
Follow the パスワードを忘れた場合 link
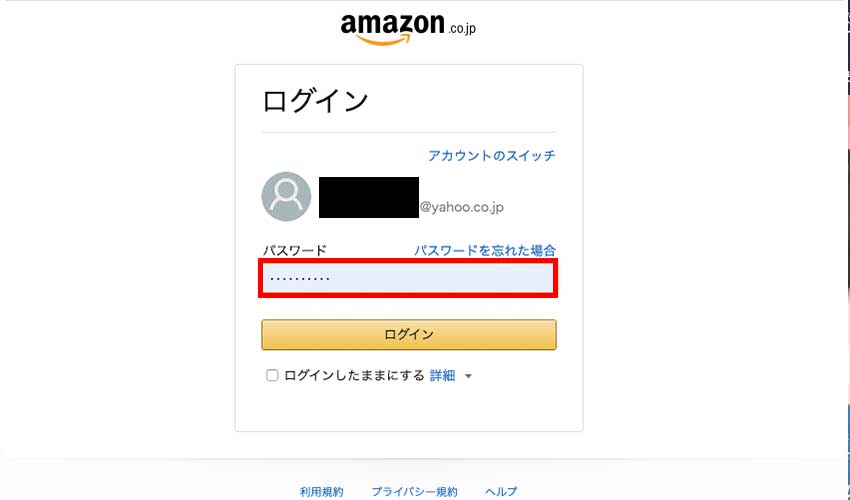click(485, 250)
